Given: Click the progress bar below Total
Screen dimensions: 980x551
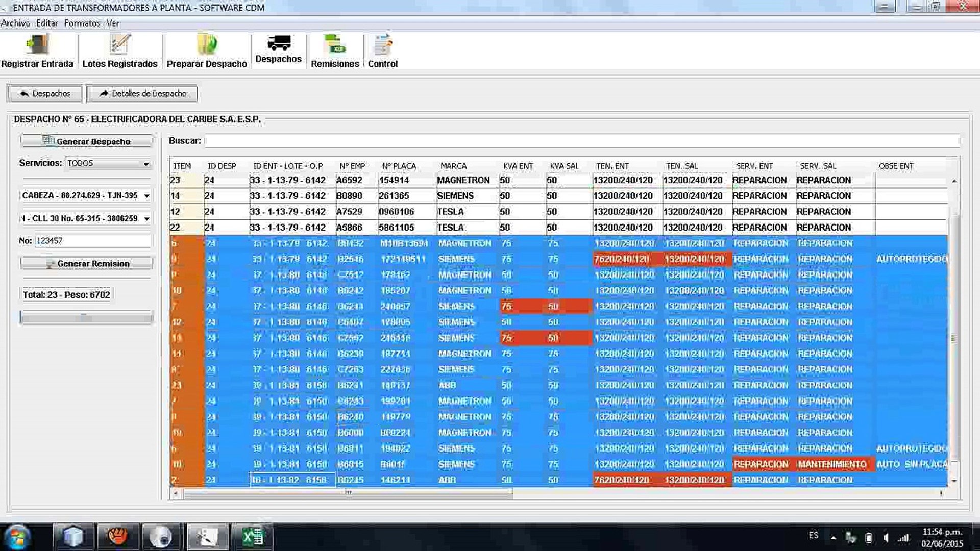Looking at the screenshot, I should click(86, 318).
